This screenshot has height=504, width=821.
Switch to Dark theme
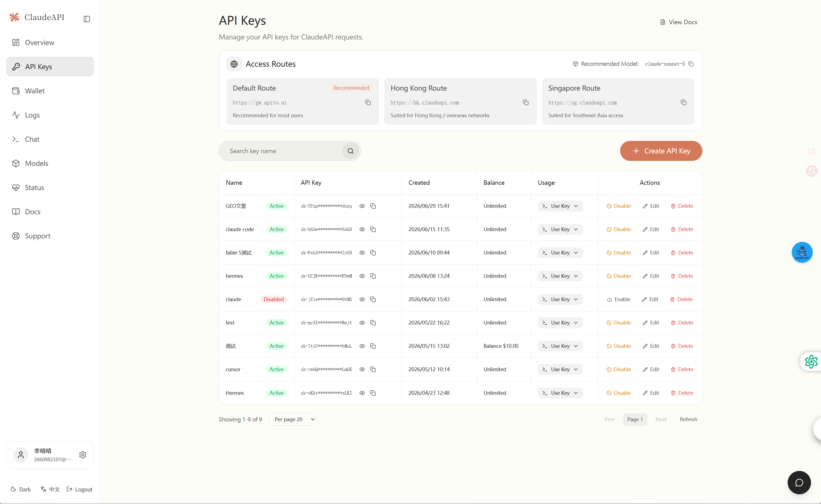pos(21,489)
